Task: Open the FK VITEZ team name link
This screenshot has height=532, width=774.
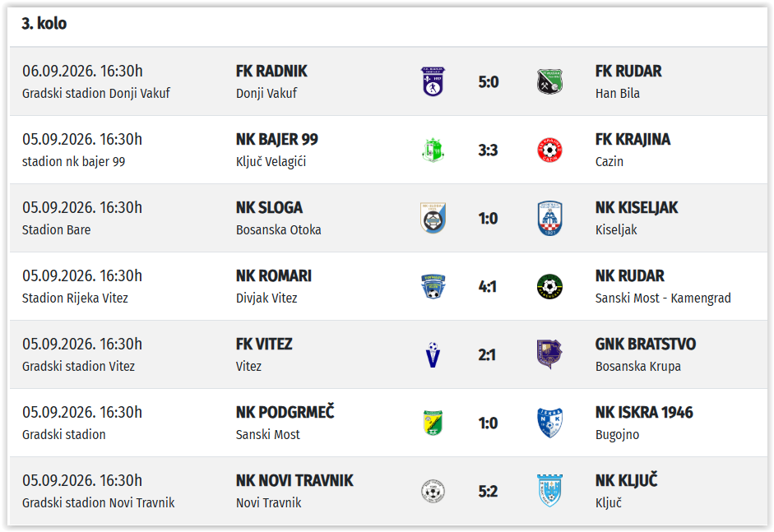Action: point(264,344)
